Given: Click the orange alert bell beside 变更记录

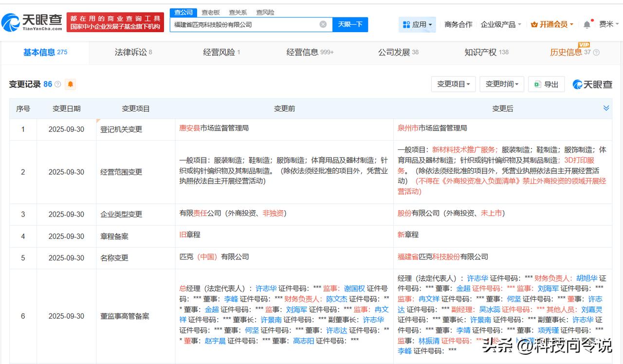Looking at the screenshot, I should click(x=71, y=84).
